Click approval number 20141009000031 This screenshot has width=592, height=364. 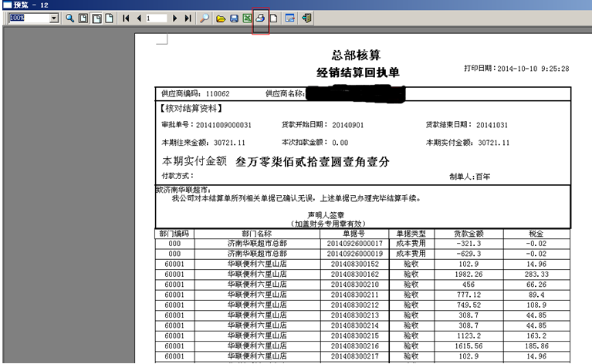click(x=224, y=125)
